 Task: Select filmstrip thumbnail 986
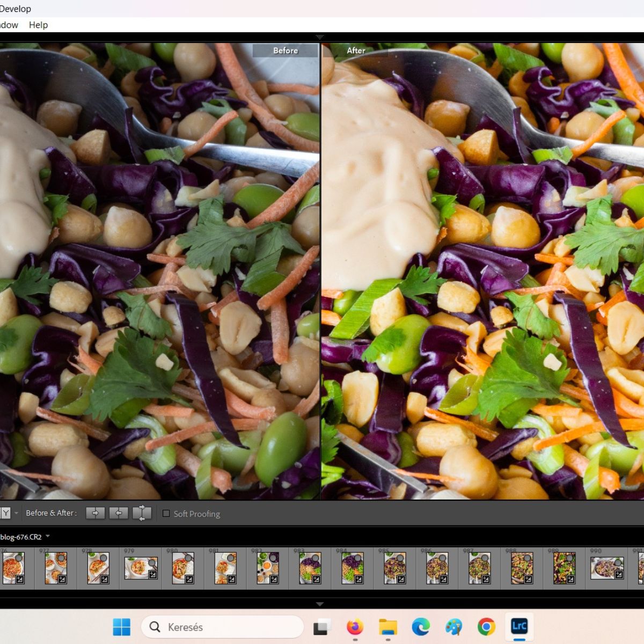click(437, 568)
